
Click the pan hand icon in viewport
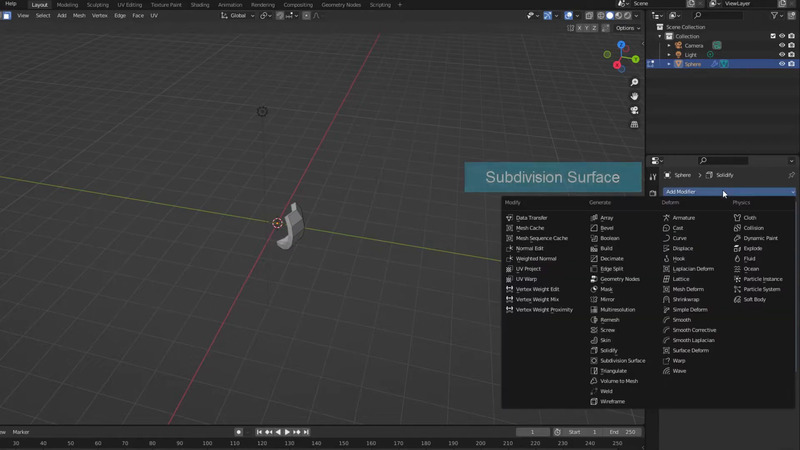(634, 96)
